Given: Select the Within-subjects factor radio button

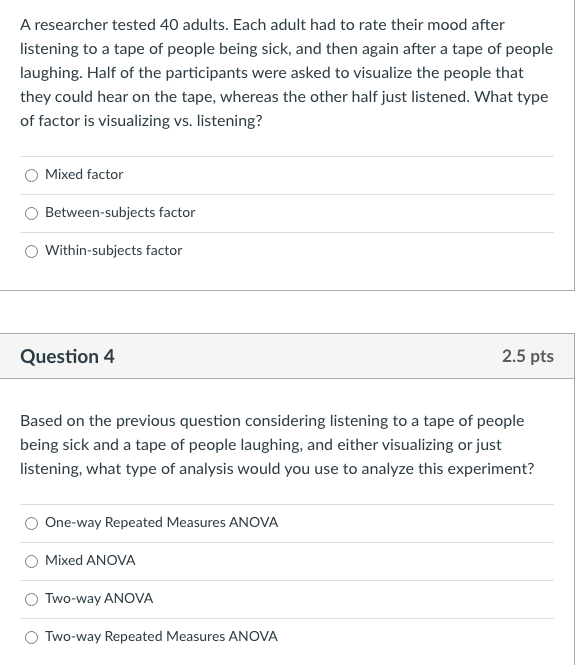Looking at the screenshot, I should [x=31, y=251].
